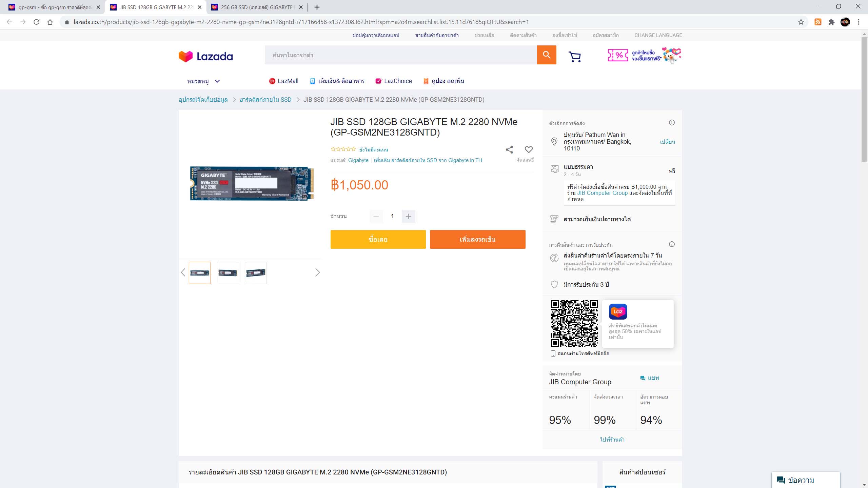Click the new customer promo banner

click(644, 56)
